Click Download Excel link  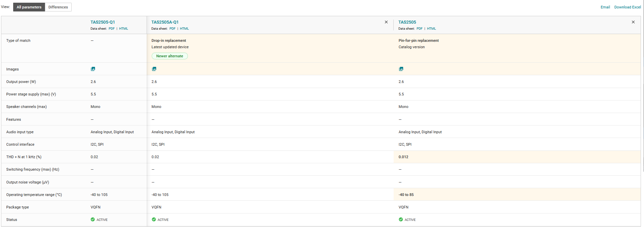point(627,7)
